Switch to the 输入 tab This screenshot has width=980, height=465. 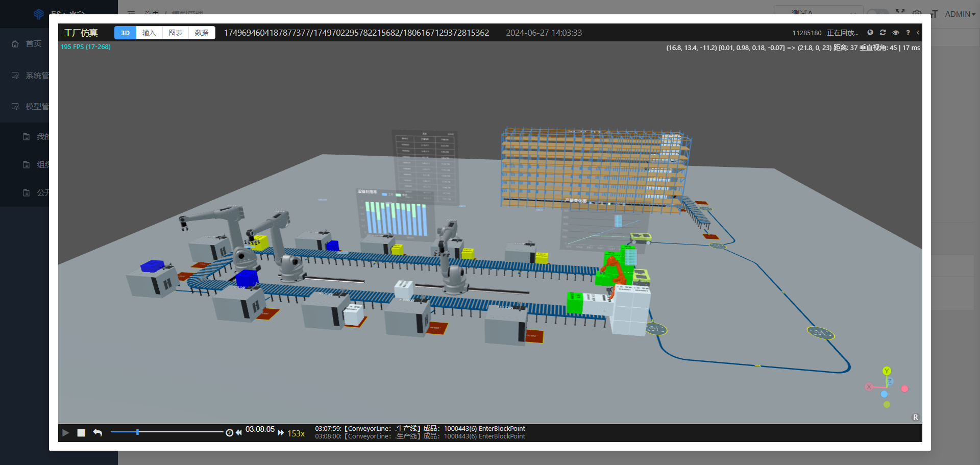click(149, 33)
